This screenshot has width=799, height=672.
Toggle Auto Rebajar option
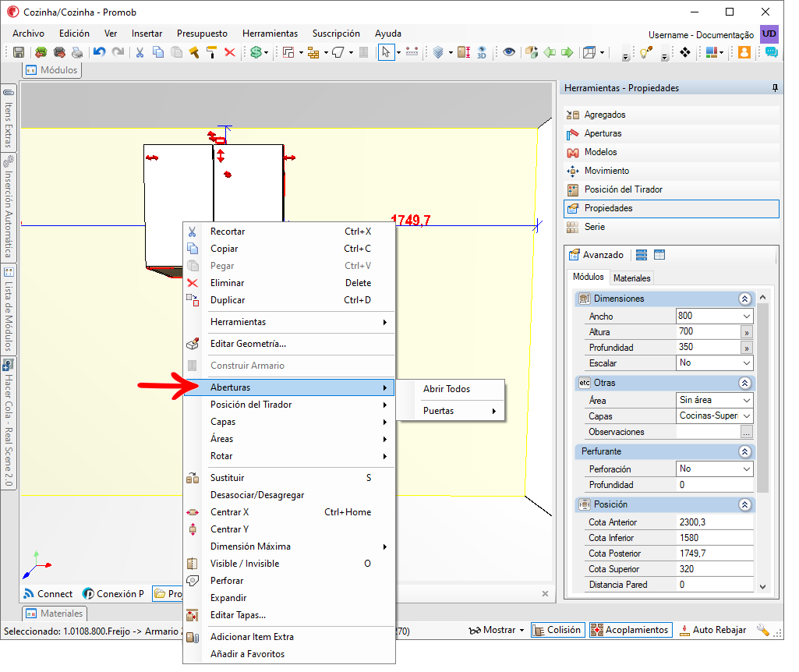pos(713,630)
